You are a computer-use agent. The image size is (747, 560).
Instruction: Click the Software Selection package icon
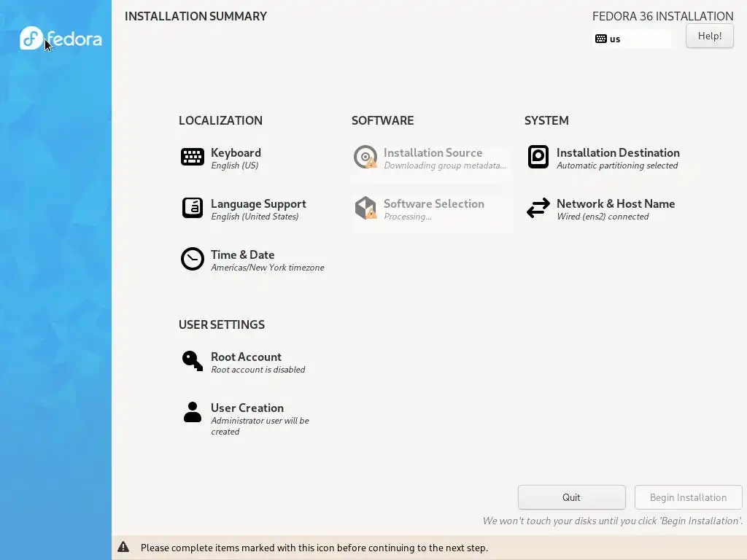(365, 208)
